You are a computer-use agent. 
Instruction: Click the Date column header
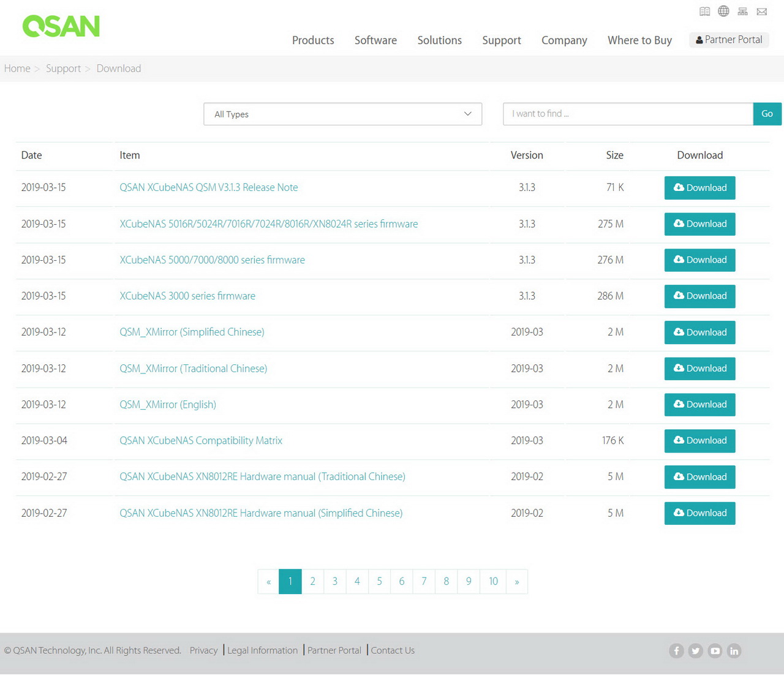point(31,156)
